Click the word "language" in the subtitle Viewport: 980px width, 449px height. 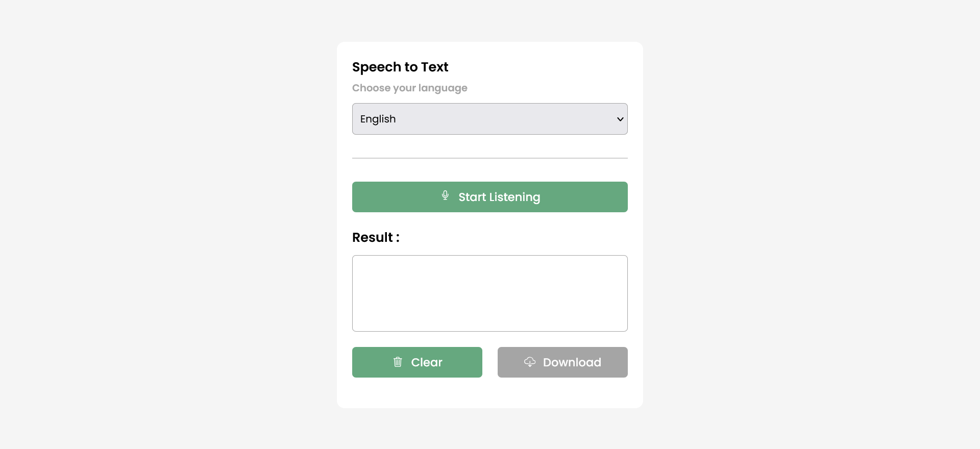(x=443, y=88)
